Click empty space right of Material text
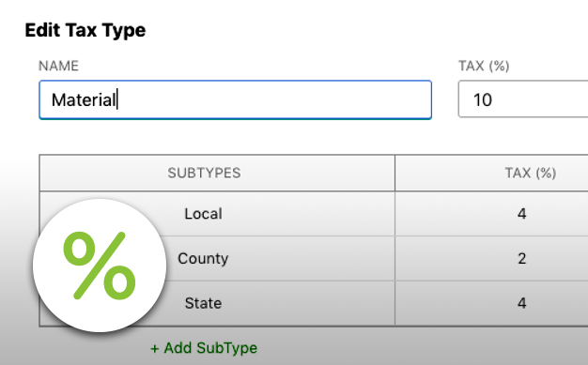588x365 pixels. 273,99
